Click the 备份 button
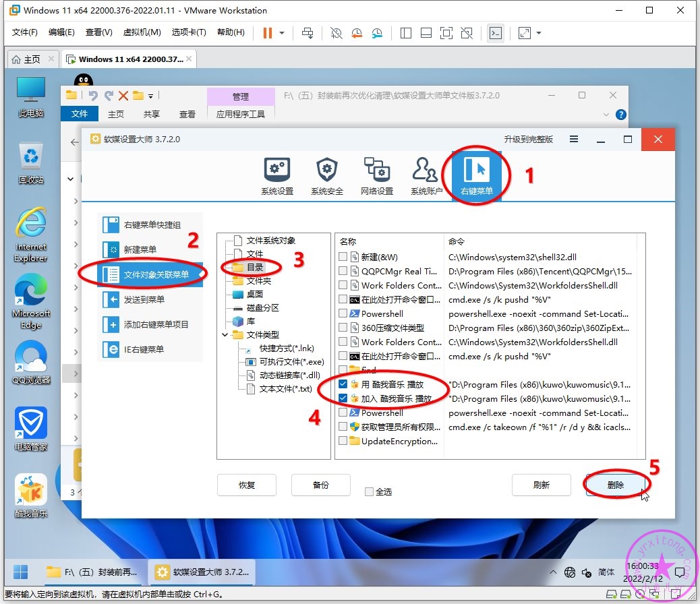 tap(320, 485)
